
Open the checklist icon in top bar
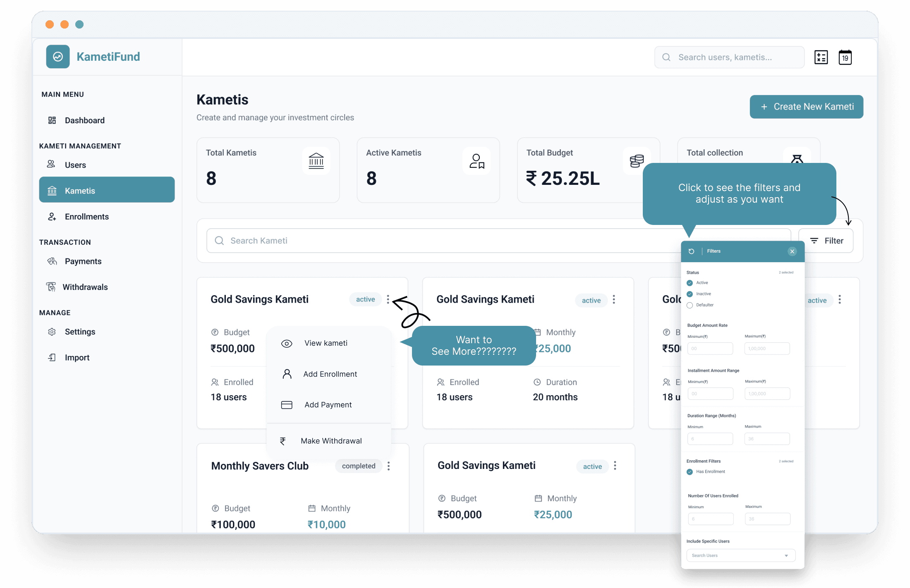tap(821, 57)
